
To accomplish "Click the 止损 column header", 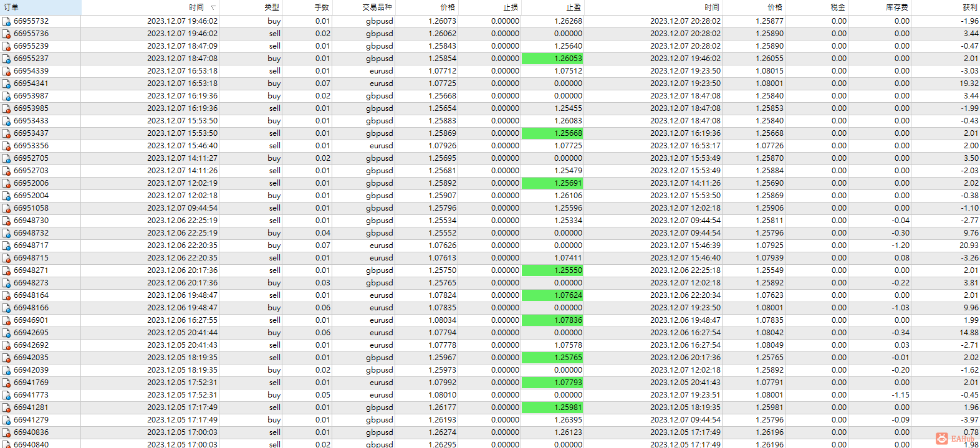I will (489, 7).
